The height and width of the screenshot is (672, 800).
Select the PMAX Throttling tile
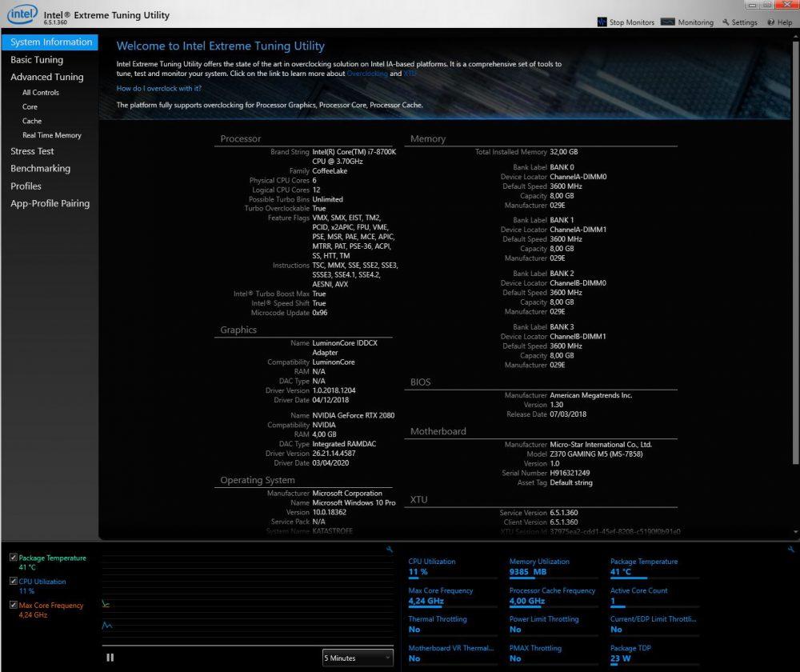pyautogui.click(x=553, y=654)
